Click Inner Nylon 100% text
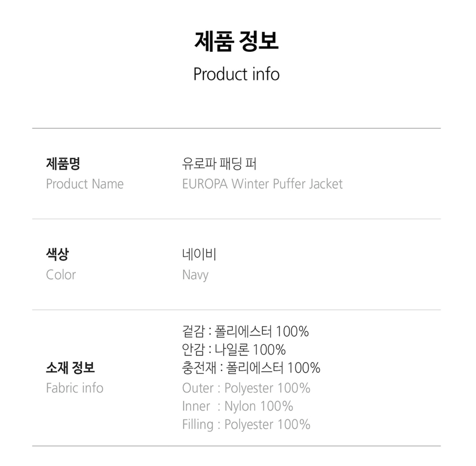 click(238, 406)
